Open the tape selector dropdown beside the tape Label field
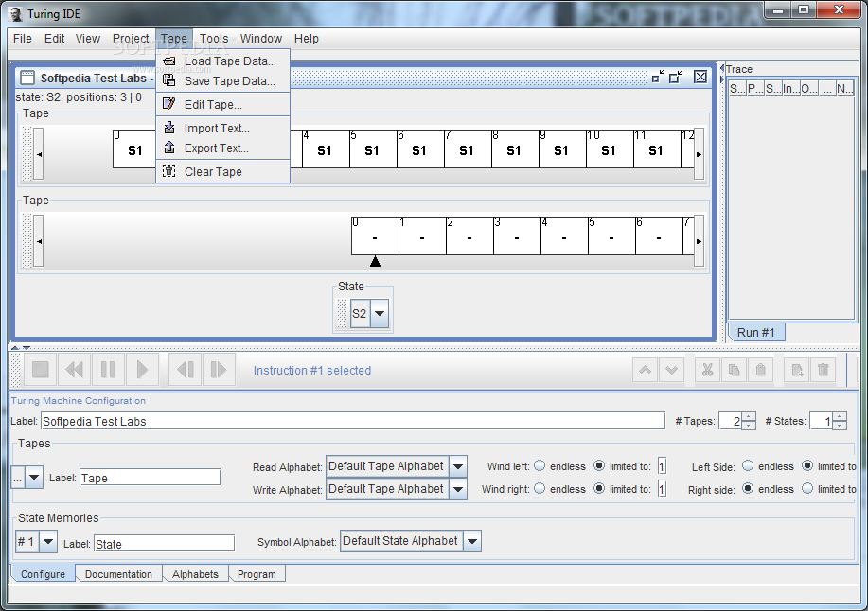 click(34, 477)
